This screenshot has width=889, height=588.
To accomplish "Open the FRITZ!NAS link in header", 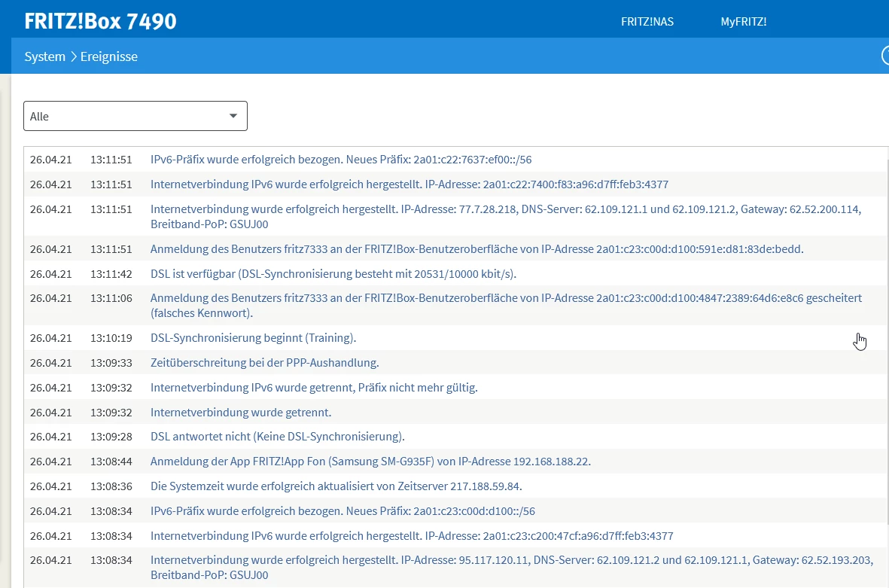I will click(x=647, y=22).
